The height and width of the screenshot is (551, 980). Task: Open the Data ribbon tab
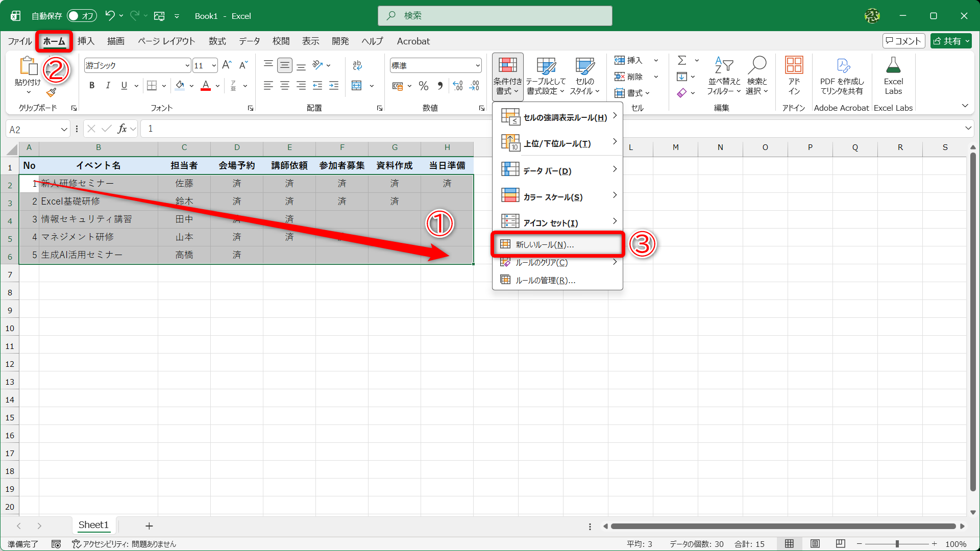[x=249, y=41]
